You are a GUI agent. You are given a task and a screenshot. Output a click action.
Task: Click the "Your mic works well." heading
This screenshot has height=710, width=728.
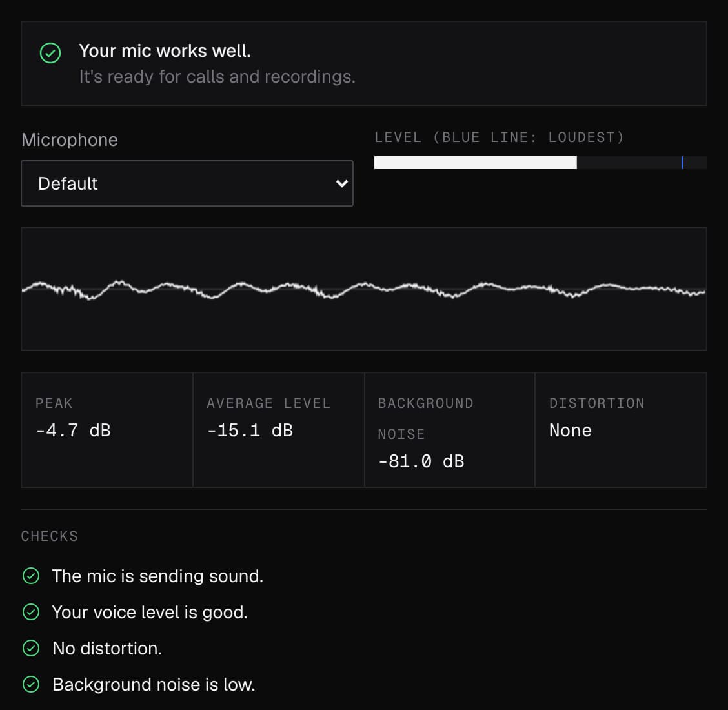tap(165, 50)
